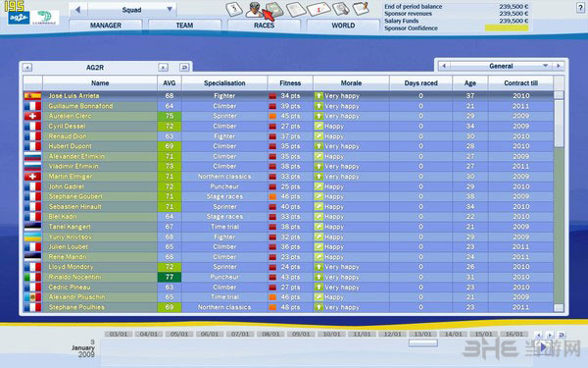
Task: Open the cyclist rider shortcut icon
Action: coord(254,9)
